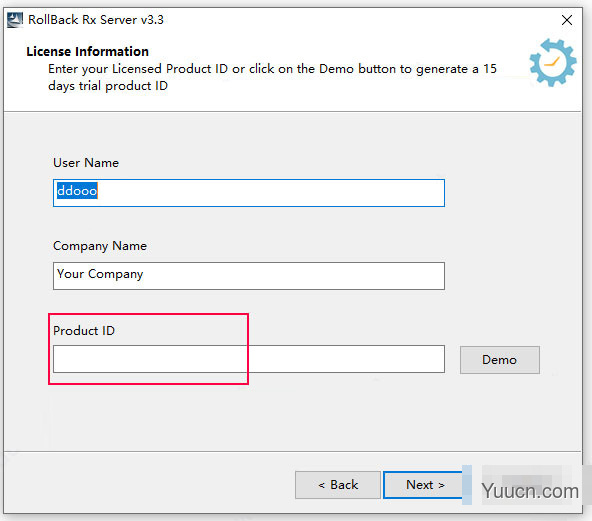Continue setup by clicking Next
Screen dimensions: 592x521
click(425, 485)
